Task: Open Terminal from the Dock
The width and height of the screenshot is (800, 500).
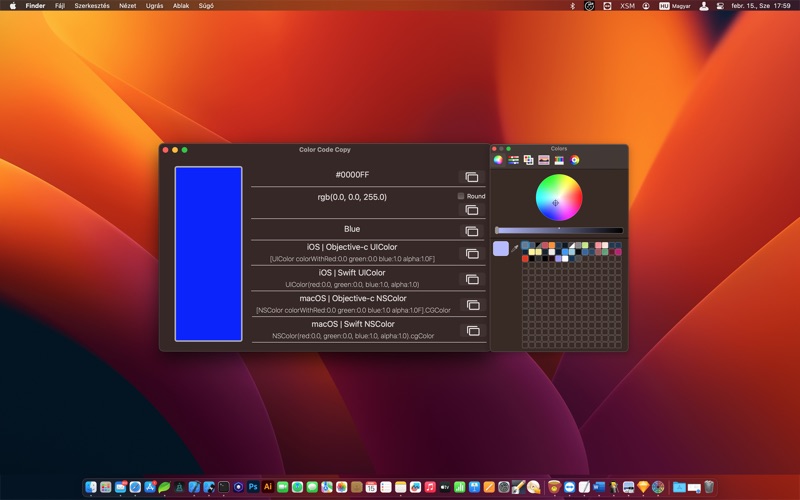Action: pos(223,487)
